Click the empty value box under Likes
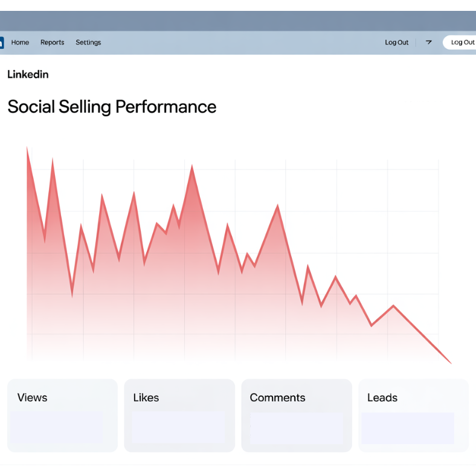Viewport: 476px width, 476px height. 178,428
